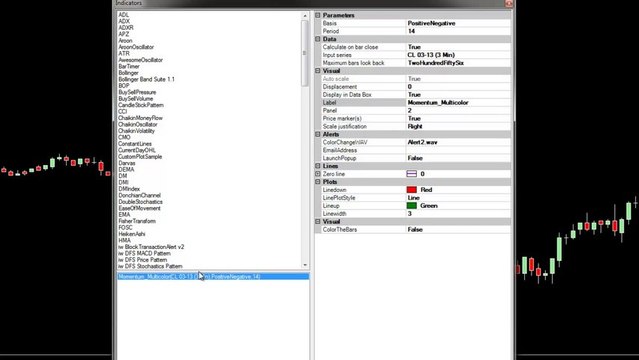Edit the Linewidth value 3

(x=458, y=214)
